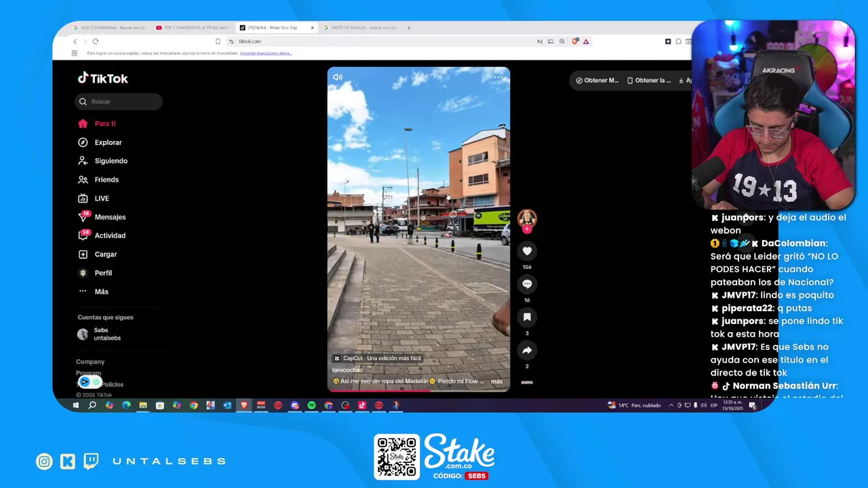Open the taskbar clock and date
The height and width of the screenshot is (488, 868).
(x=732, y=405)
